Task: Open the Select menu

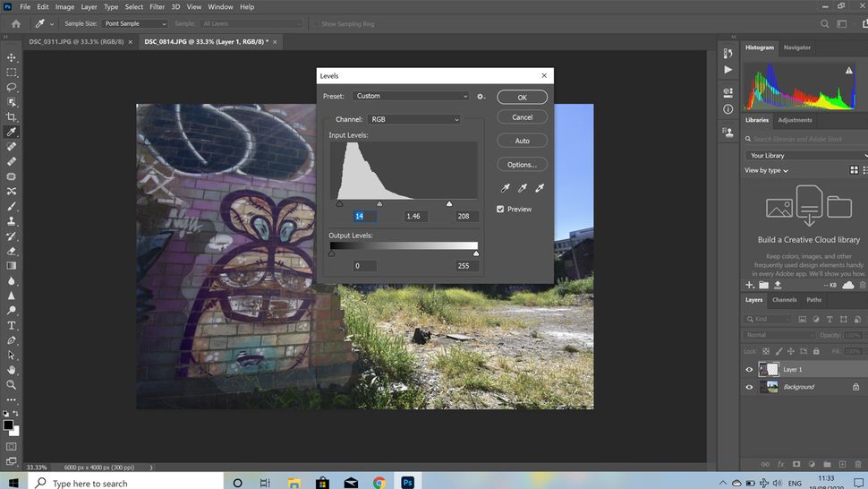Action: coord(134,7)
